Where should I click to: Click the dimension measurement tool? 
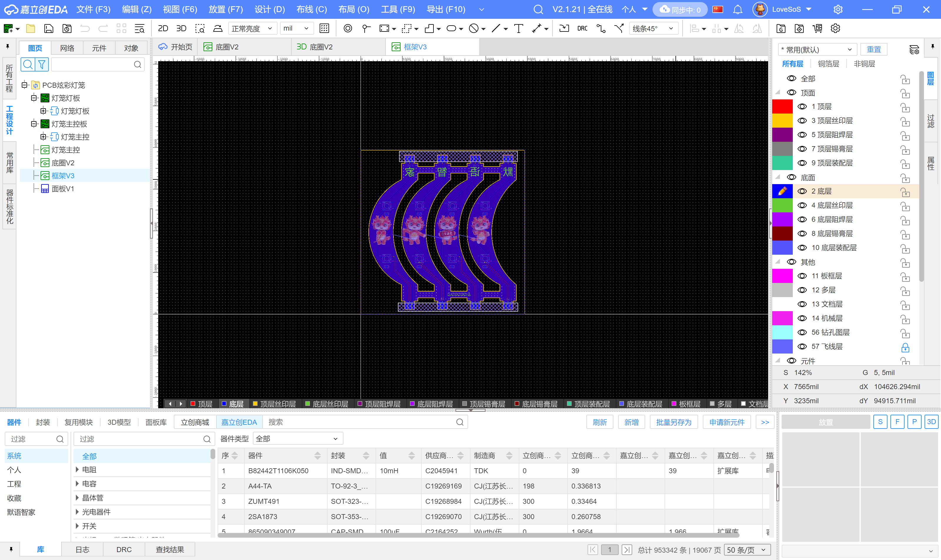tap(537, 28)
